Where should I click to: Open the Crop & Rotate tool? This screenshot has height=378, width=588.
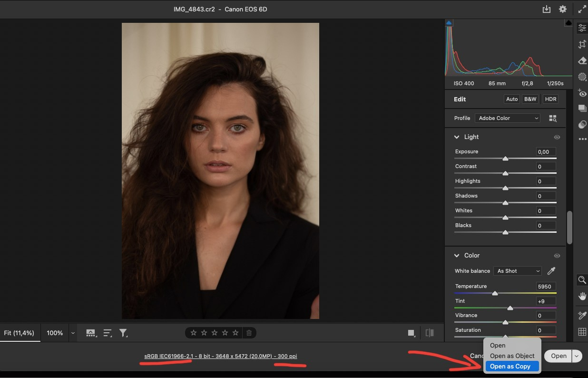(x=581, y=44)
